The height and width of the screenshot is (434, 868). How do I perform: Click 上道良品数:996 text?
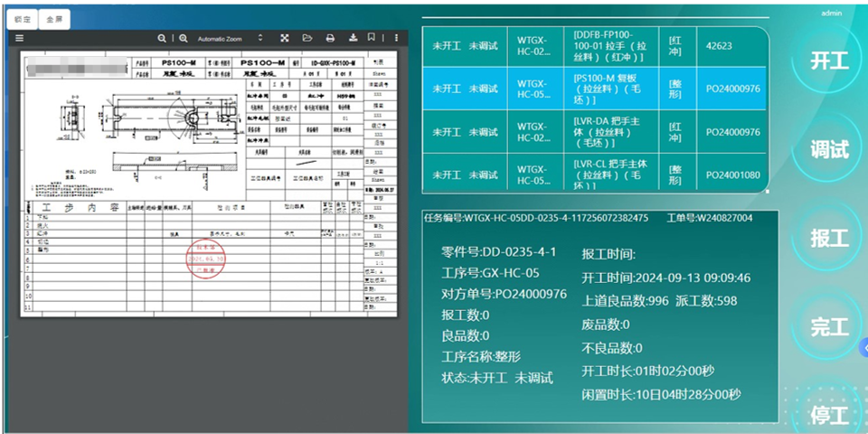click(x=625, y=301)
